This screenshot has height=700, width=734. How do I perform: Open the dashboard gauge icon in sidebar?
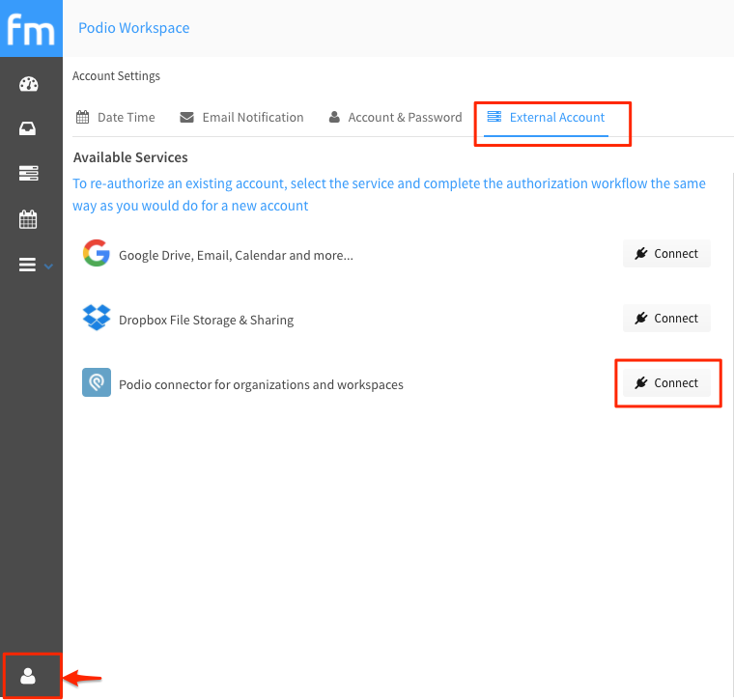pos(29,84)
